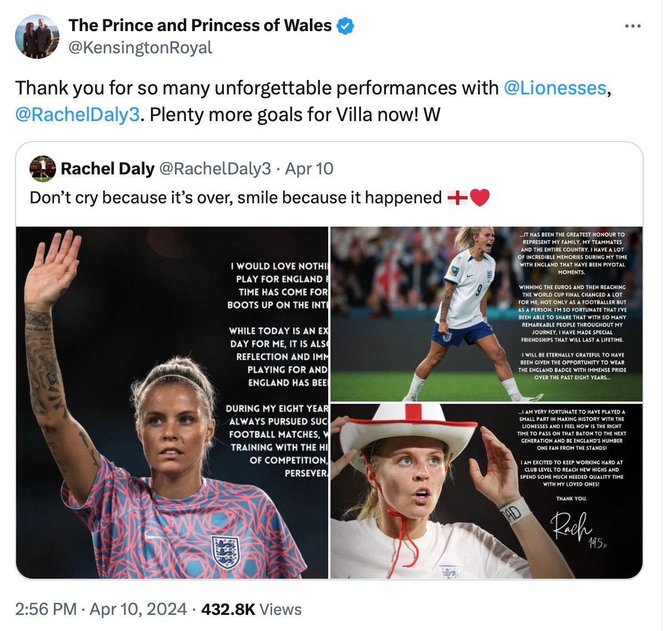Click Rachel Daly's small profile avatar
This screenshot has width=672, height=631.
[x=43, y=168]
